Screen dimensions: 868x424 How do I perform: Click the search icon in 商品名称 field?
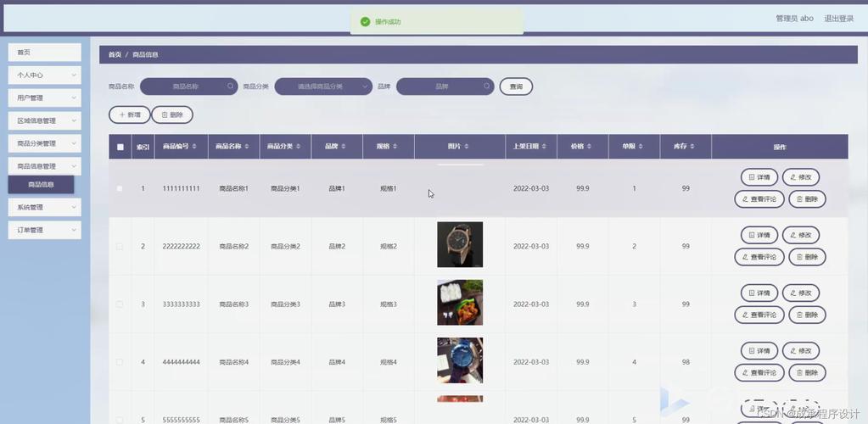click(230, 86)
